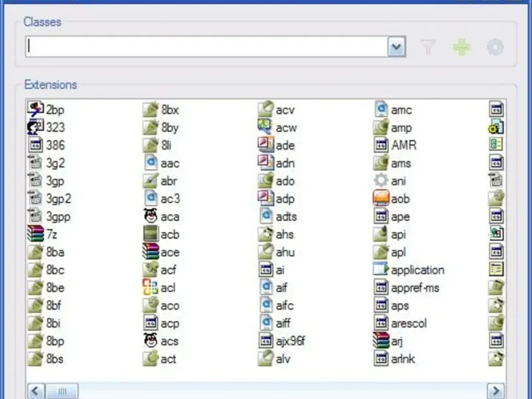Select the aob orange file icon
The image size is (532, 399).
tap(381, 198)
